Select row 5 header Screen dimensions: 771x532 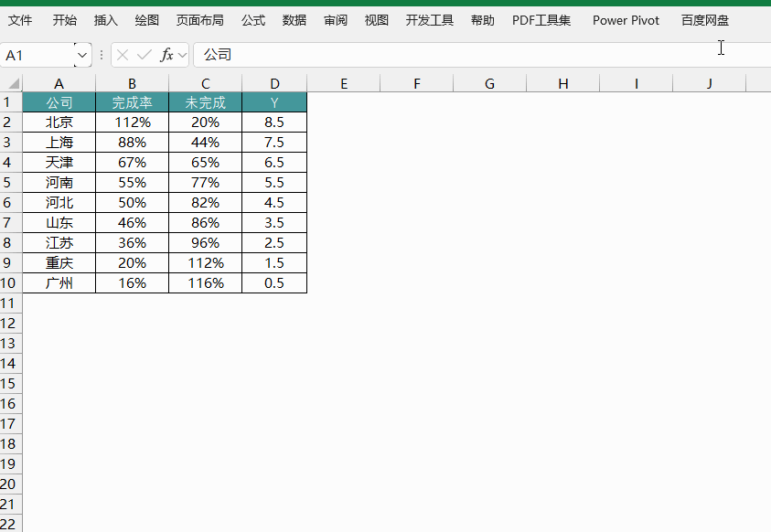[11, 182]
